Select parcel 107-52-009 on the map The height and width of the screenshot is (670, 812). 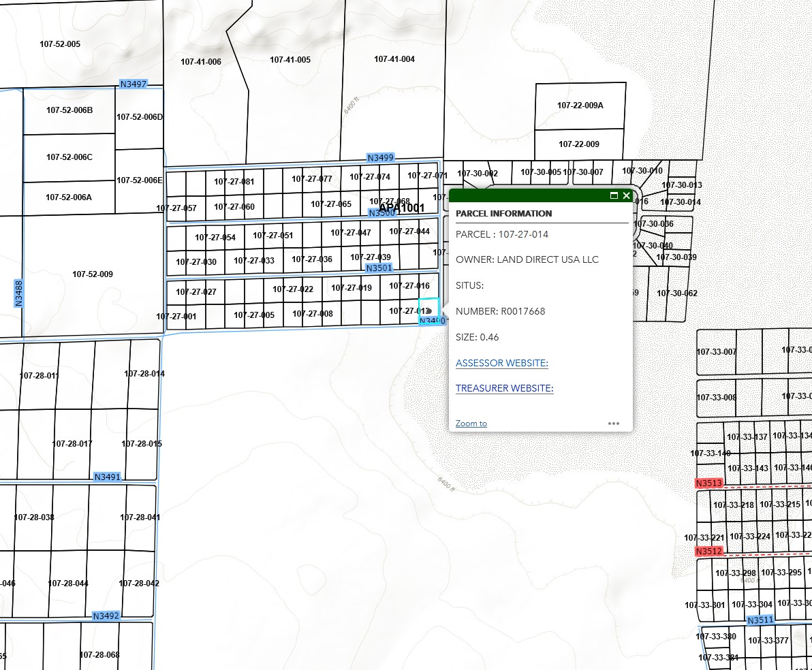click(93, 274)
